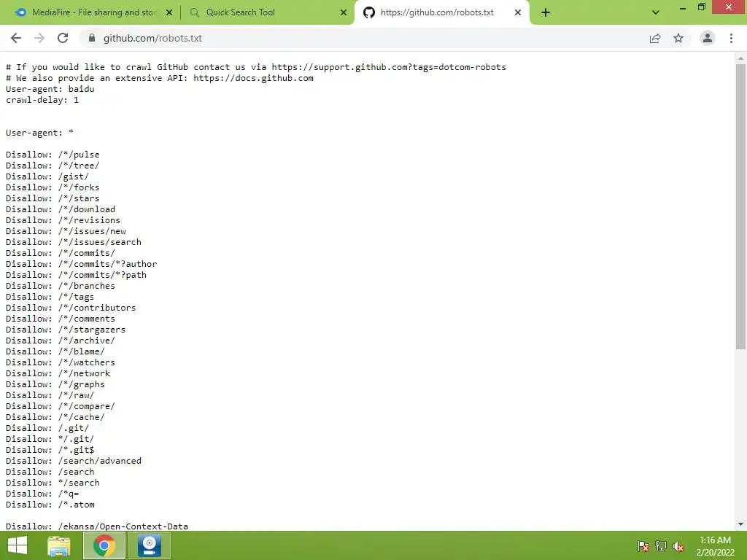Click scrollbar up arrow
747x560 pixels.
pos(740,58)
